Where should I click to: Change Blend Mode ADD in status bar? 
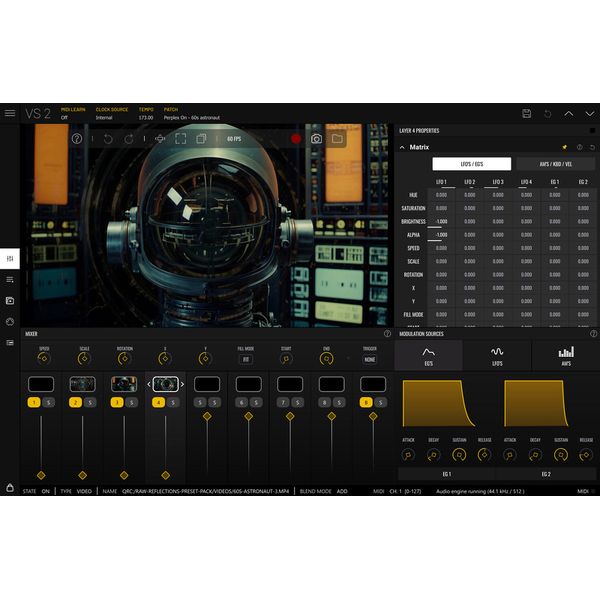tap(342, 491)
